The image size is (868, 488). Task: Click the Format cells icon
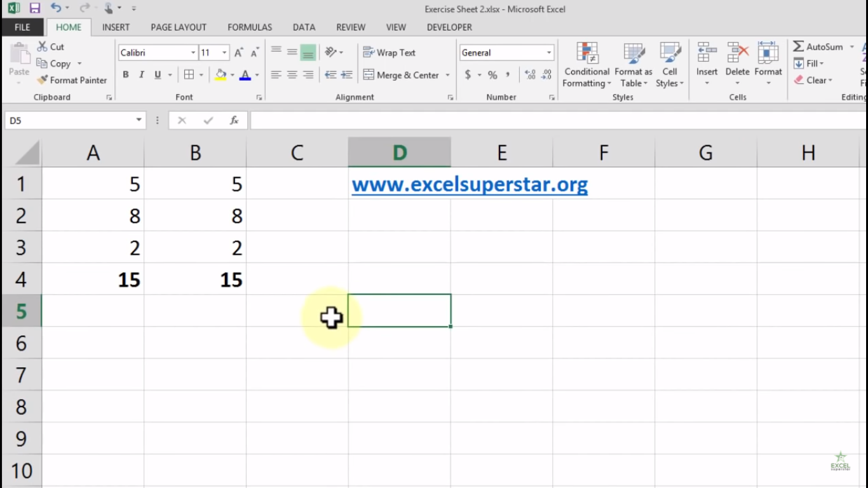(x=768, y=53)
